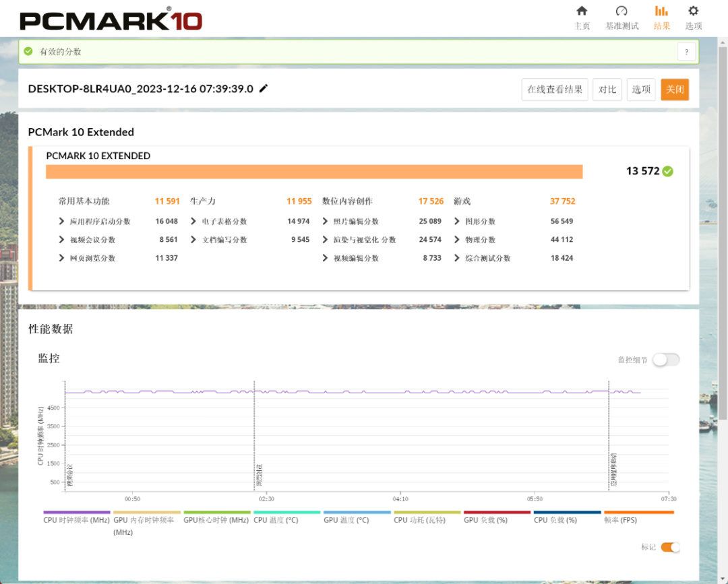The image size is (728, 584).
Task: Open the home (主页) icon
Action: [581, 11]
